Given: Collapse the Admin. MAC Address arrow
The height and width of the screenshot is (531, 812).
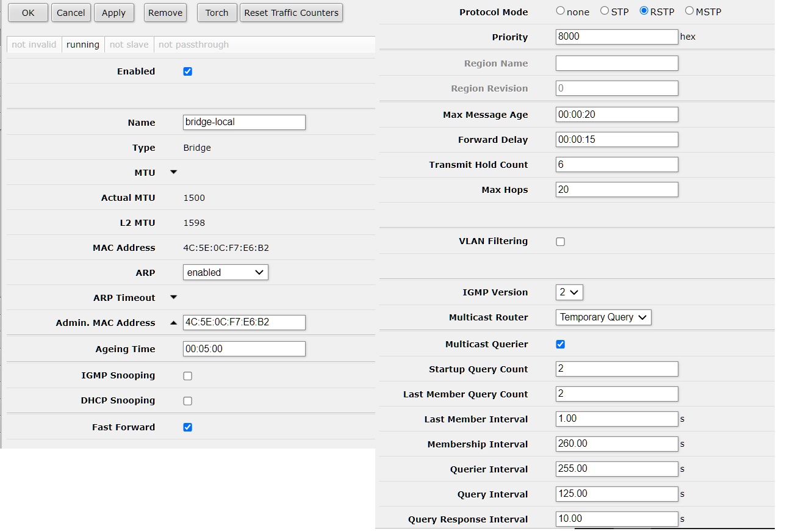Looking at the screenshot, I should pyautogui.click(x=173, y=323).
